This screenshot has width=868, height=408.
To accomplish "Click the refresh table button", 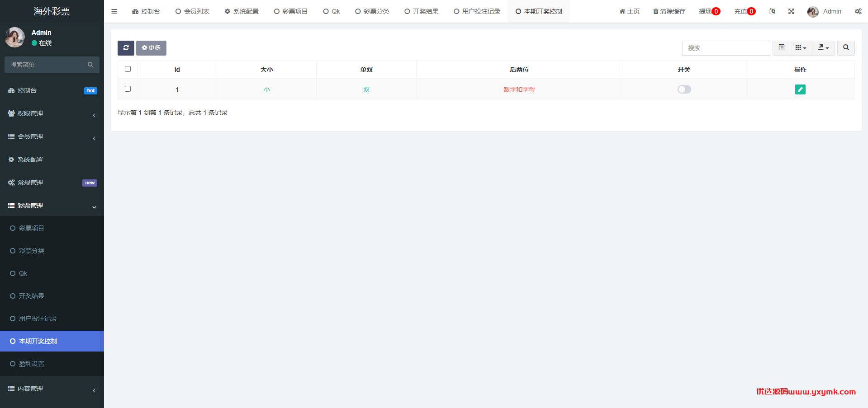I will [126, 48].
